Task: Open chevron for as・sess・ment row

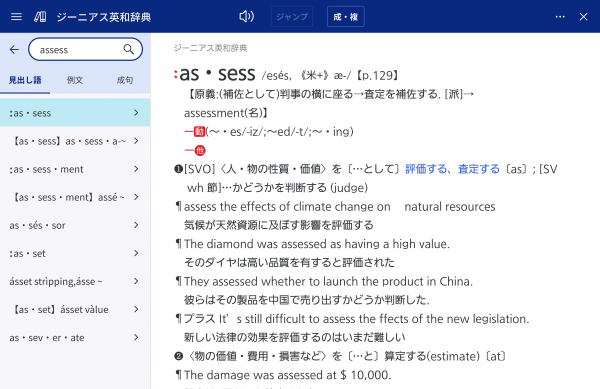Action: [136, 169]
